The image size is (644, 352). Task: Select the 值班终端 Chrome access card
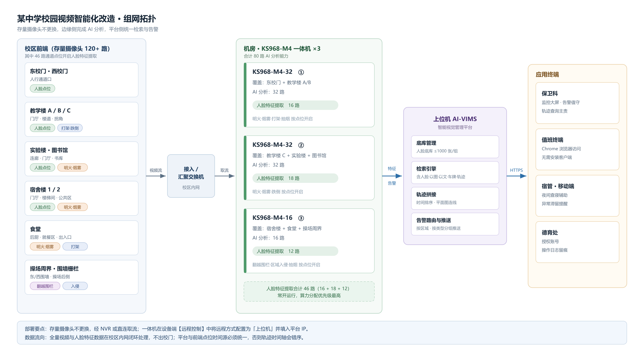577,150
